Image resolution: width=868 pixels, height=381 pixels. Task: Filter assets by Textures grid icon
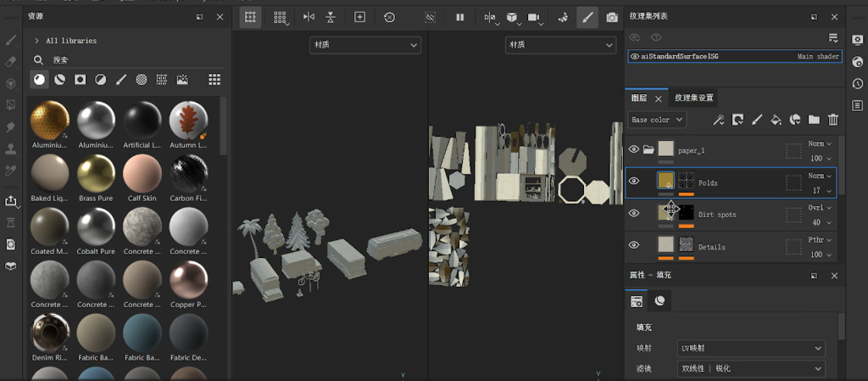[162, 80]
